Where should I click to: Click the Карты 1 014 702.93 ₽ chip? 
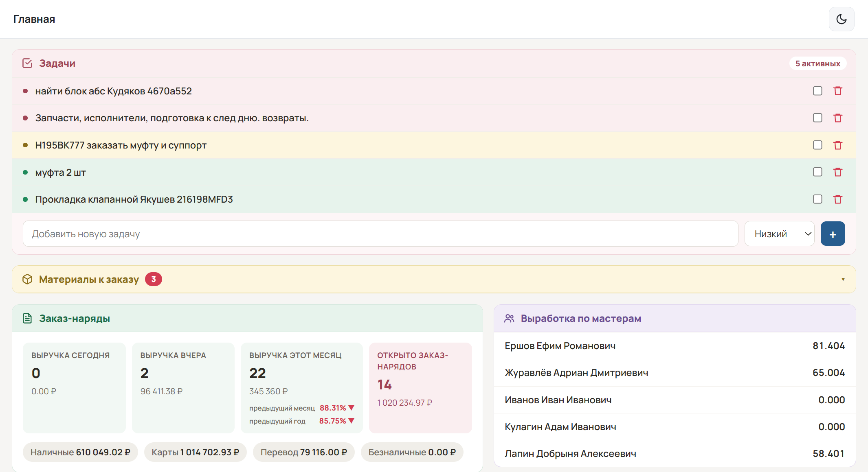click(x=195, y=452)
